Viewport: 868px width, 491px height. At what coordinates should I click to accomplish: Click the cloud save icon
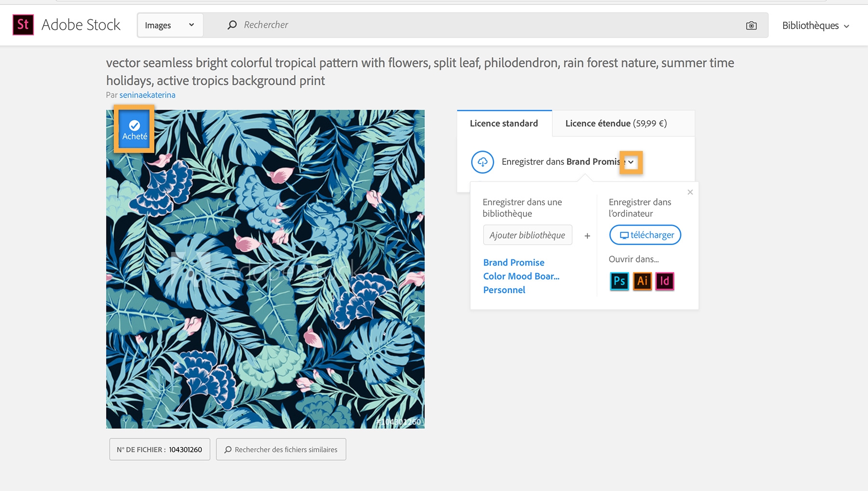click(x=482, y=162)
